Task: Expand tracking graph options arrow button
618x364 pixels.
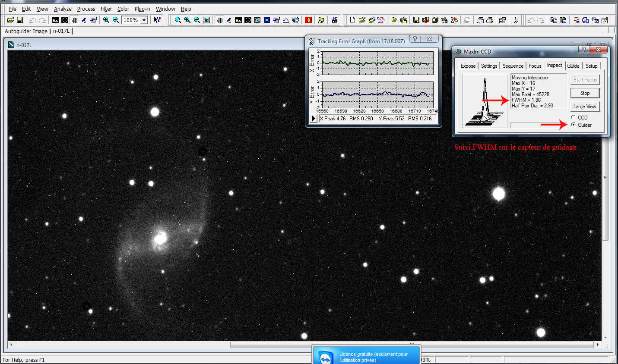Action: pos(314,119)
